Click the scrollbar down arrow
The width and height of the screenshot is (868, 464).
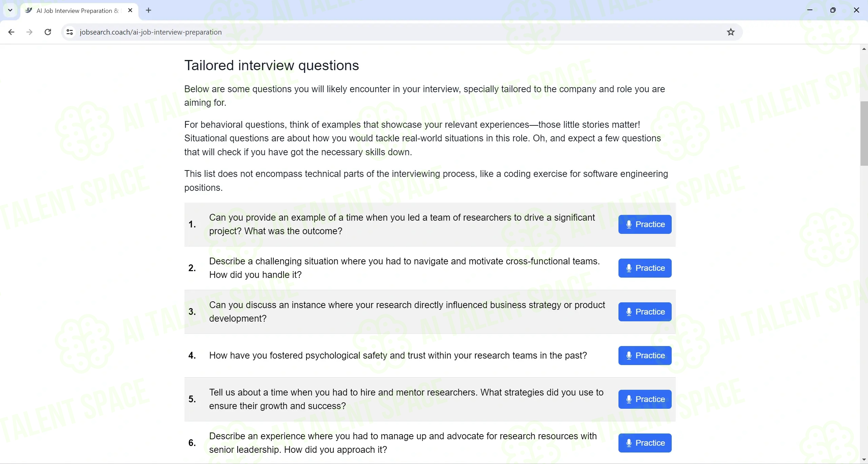(x=864, y=460)
